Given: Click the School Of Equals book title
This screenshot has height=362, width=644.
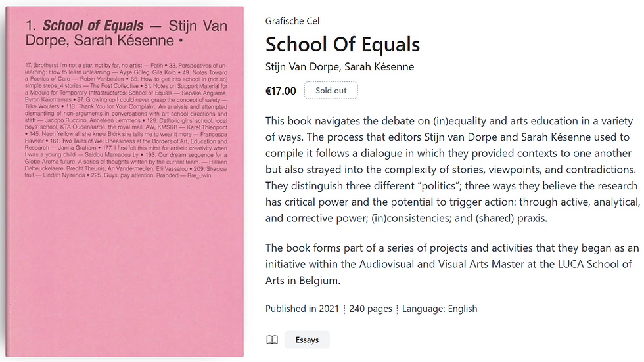Looking at the screenshot, I should coord(342,44).
